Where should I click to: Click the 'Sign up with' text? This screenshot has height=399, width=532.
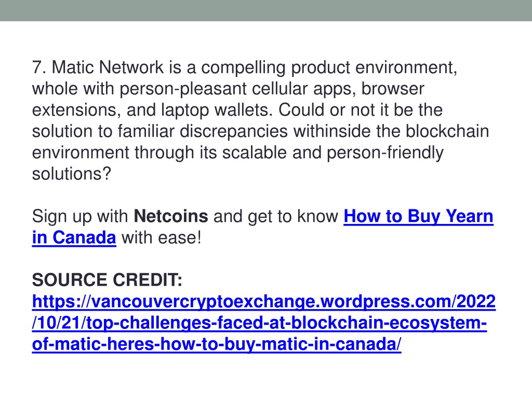click(x=79, y=217)
